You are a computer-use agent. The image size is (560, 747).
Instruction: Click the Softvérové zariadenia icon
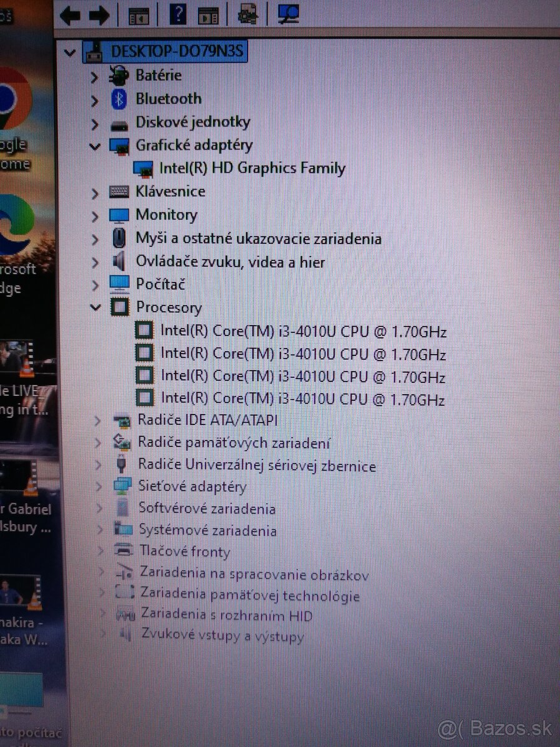123,509
